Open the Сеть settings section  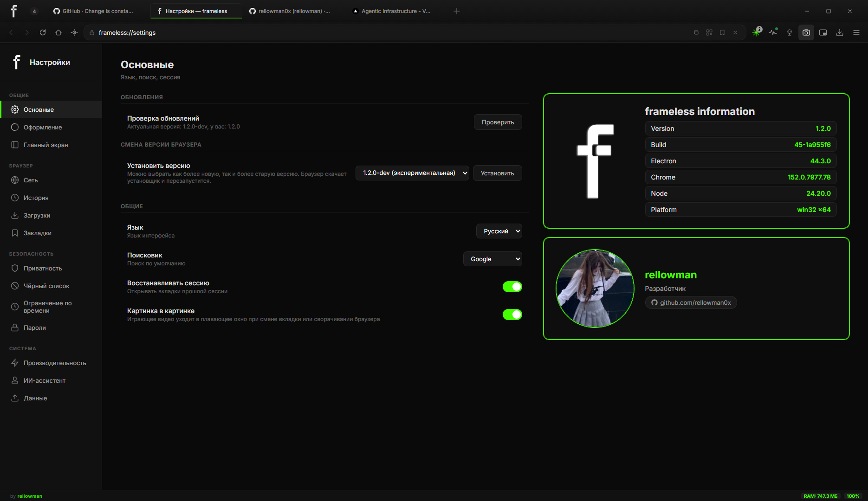[51, 180]
